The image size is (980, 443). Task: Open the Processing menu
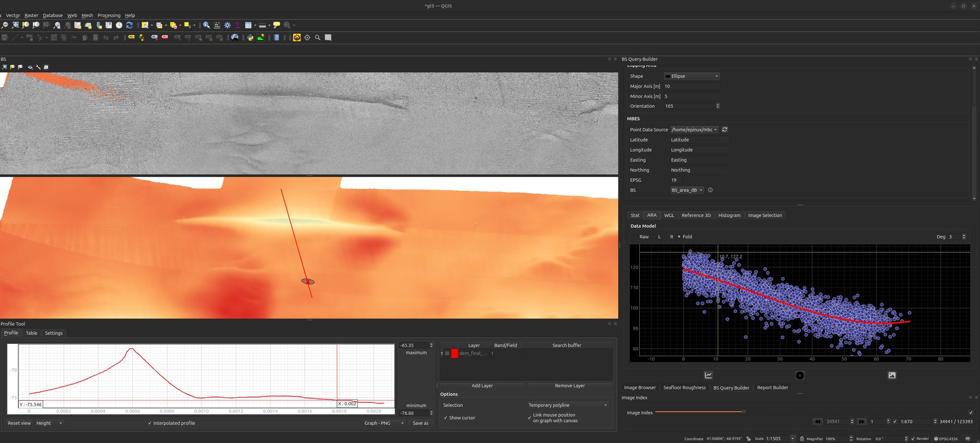coord(109,15)
